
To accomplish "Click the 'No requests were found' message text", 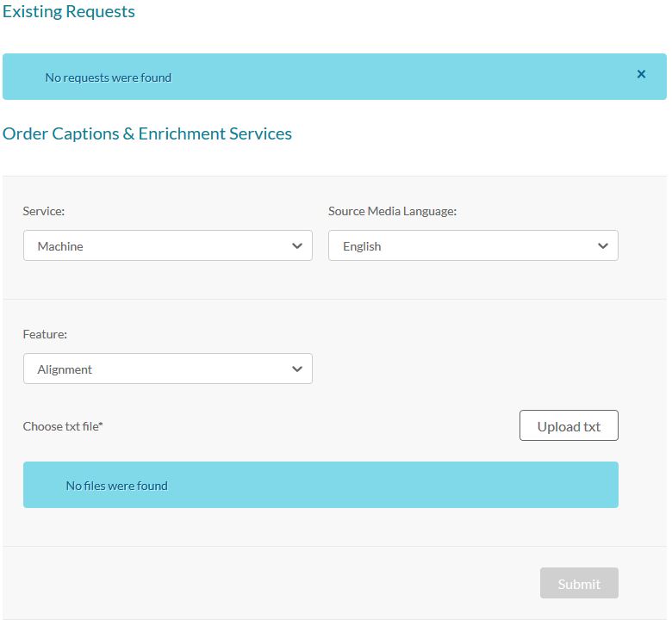I will point(109,77).
